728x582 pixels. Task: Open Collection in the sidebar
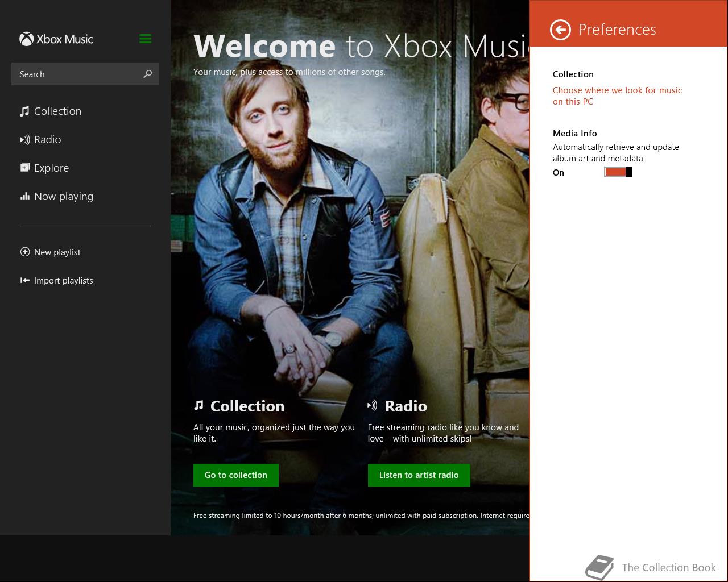(x=57, y=111)
